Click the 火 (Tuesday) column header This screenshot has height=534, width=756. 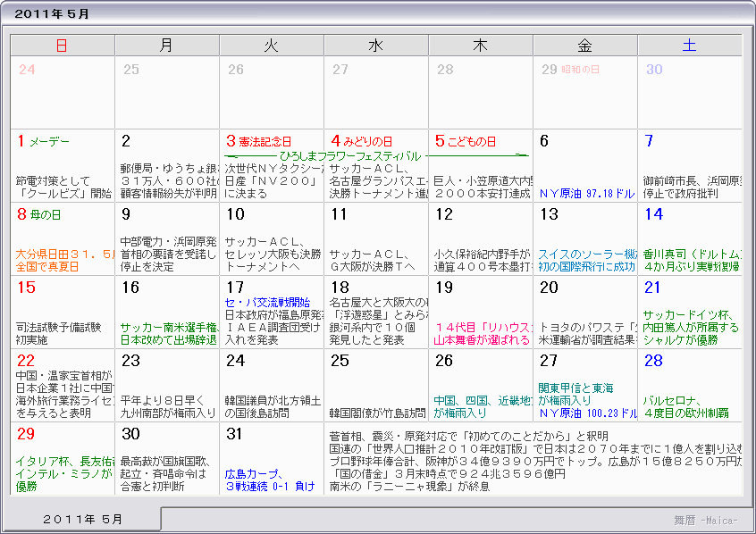[x=272, y=46]
